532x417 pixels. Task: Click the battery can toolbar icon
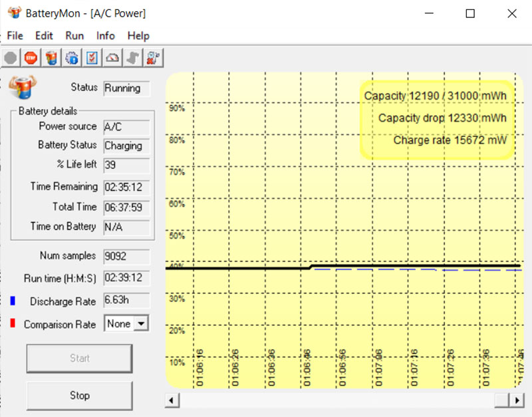click(x=51, y=58)
